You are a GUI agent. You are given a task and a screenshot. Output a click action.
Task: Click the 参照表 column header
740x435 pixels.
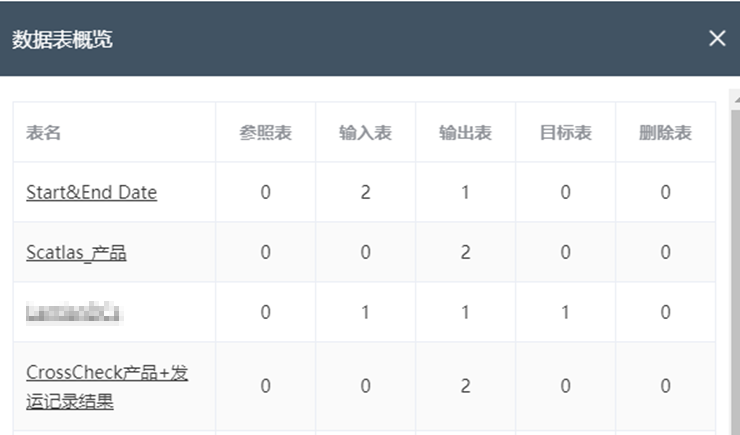[x=265, y=133]
